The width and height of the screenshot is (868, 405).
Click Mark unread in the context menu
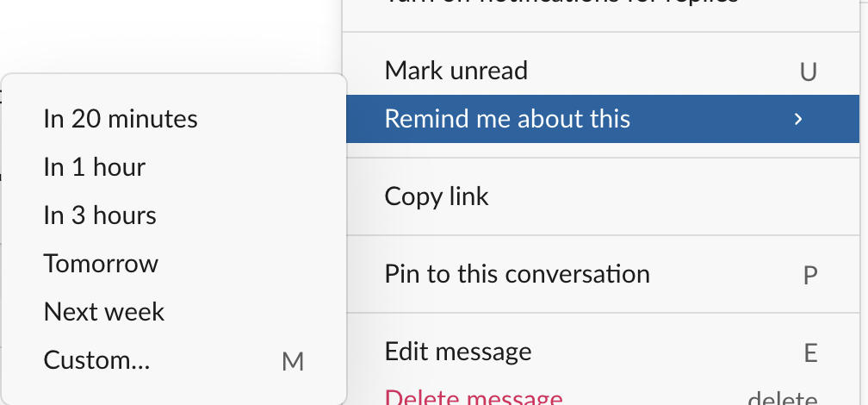pyautogui.click(x=456, y=71)
